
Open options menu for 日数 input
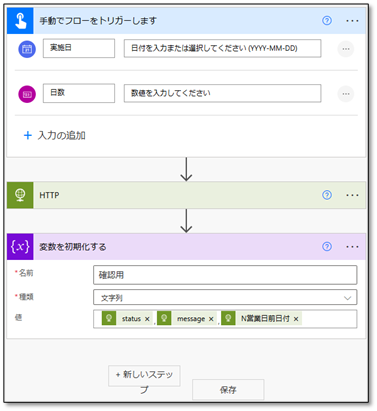pyautogui.click(x=346, y=94)
